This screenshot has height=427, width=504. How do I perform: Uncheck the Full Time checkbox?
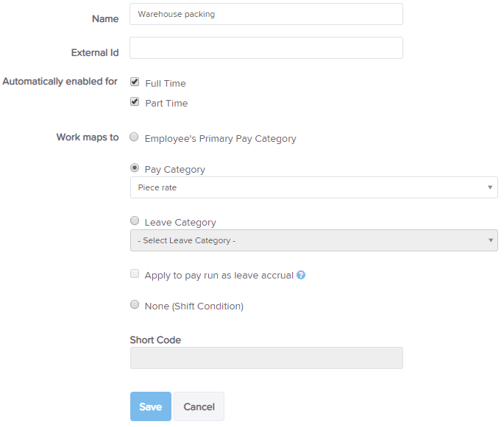(x=135, y=82)
